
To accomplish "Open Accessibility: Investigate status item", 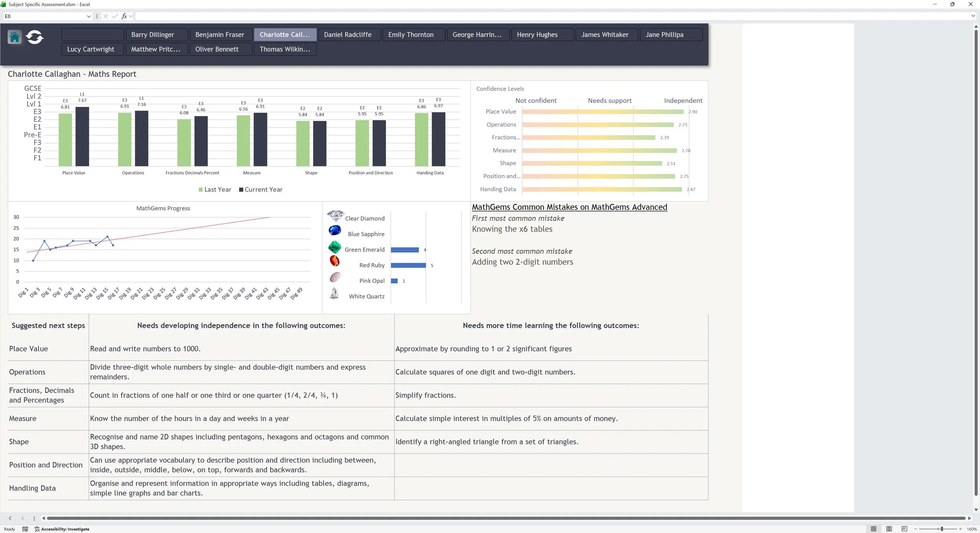I will tap(62, 529).
